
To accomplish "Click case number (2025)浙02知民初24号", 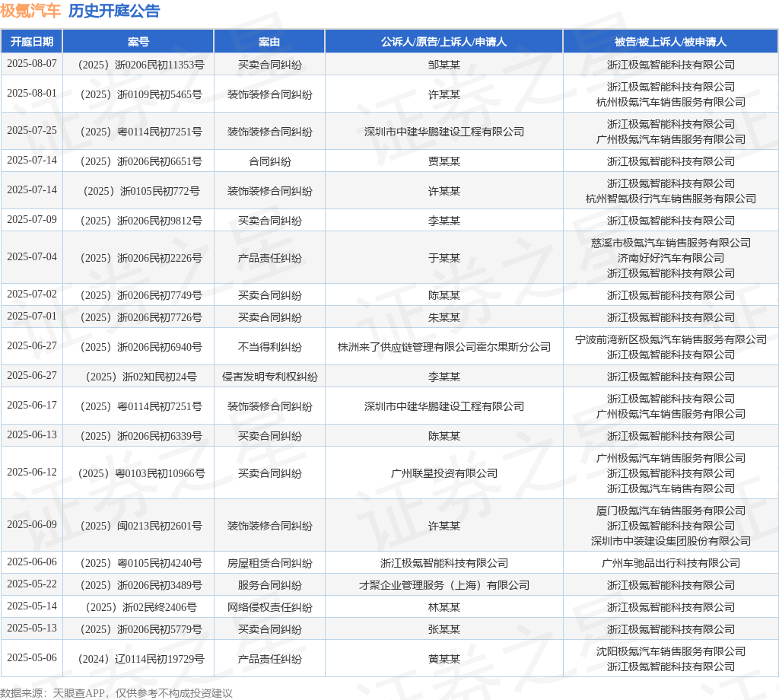I will point(141,377).
